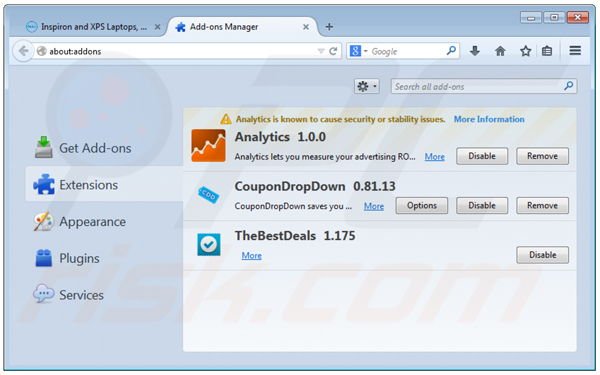600x375 pixels.
Task: Open the Get Add-ons section
Action: 83,148
